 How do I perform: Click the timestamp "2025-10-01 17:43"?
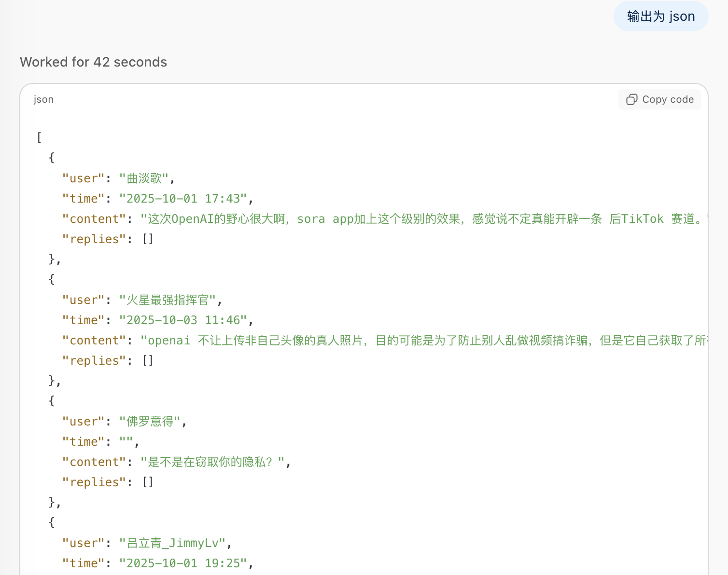coord(183,199)
